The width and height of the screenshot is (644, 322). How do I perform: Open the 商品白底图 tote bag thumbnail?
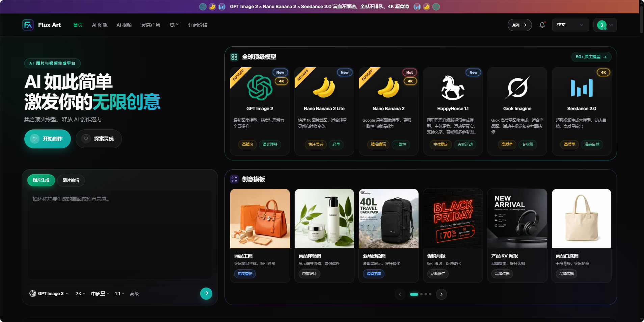(x=582, y=219)
